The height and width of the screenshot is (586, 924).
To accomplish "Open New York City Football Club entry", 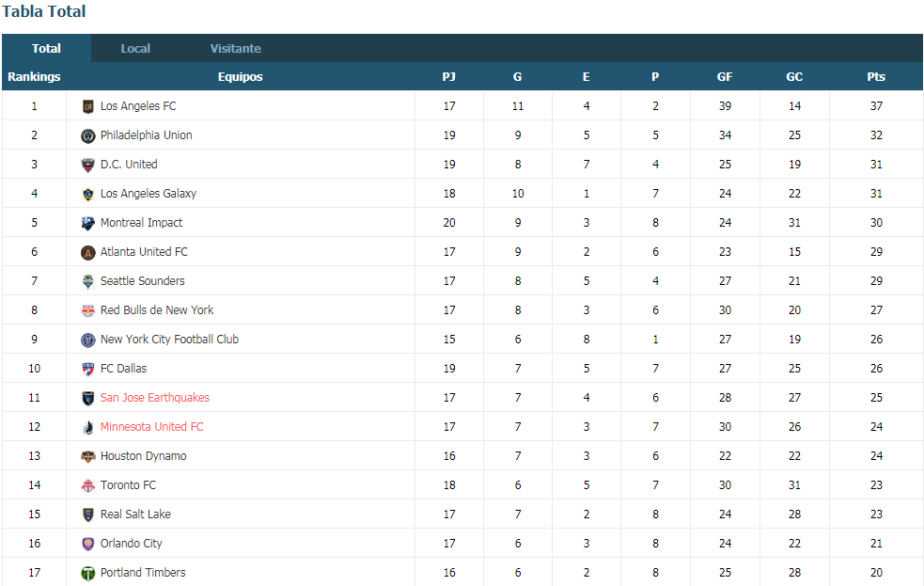I will pos(170,340).
